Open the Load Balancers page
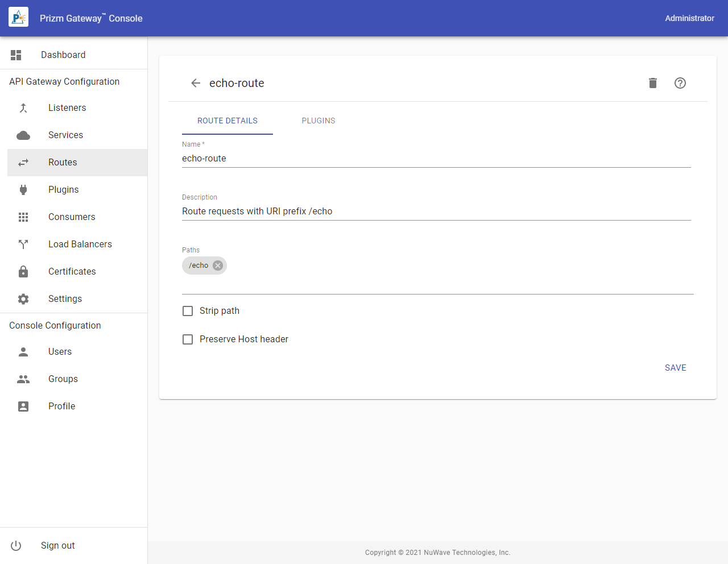The width and height of the screenshot is (728, 564). pos(80,244)
